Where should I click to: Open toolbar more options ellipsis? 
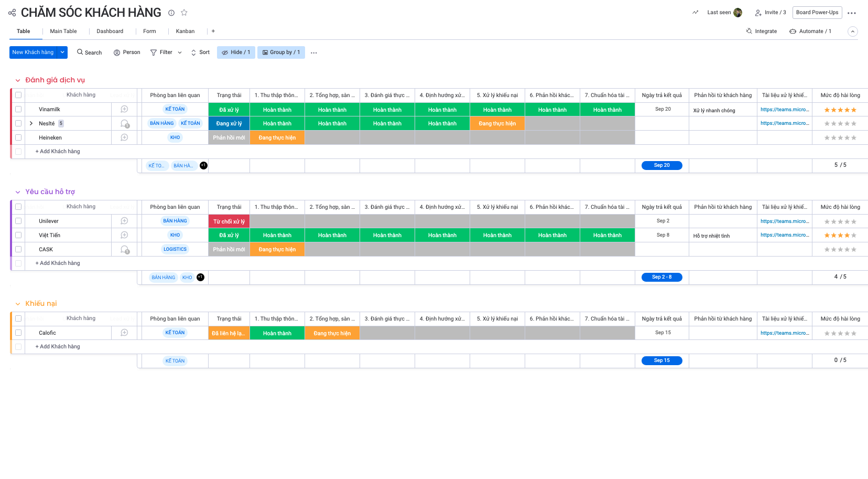coord(313,53)
